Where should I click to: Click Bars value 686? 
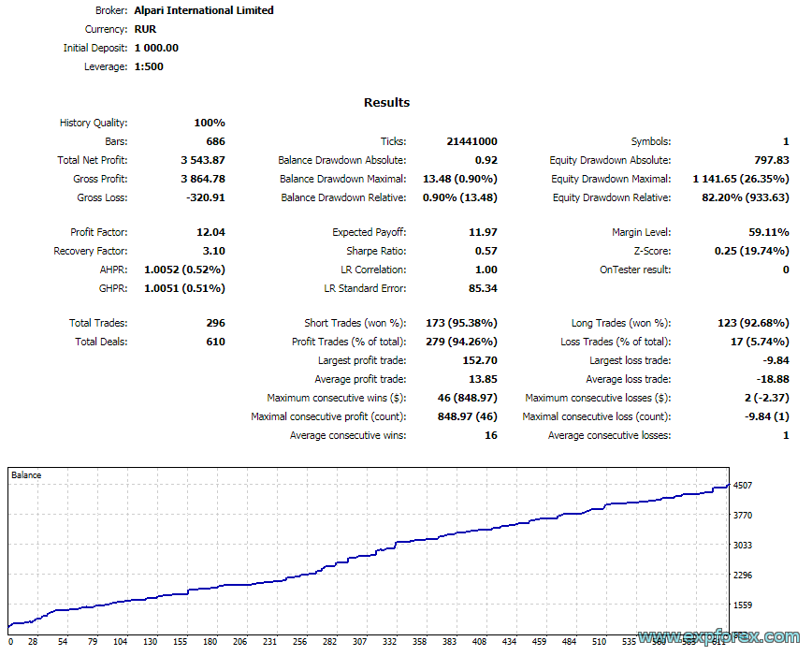point(215,141)
